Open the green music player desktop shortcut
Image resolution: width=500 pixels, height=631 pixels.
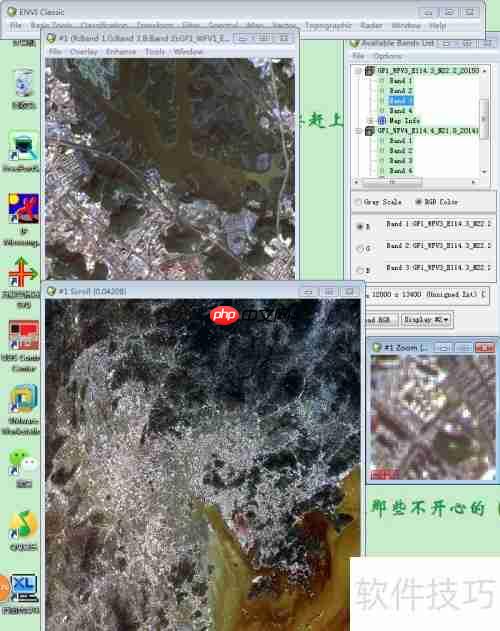click(x=23, y=525)
